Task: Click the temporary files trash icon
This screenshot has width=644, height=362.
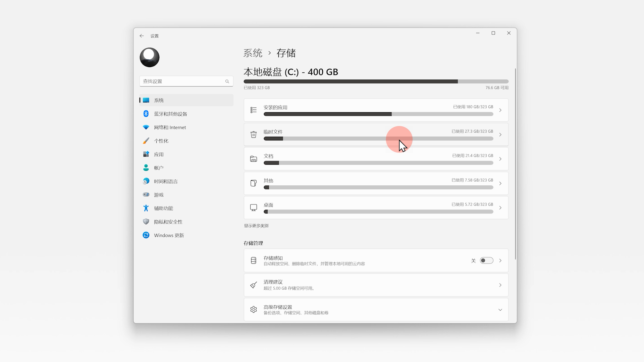Action: 254,134
